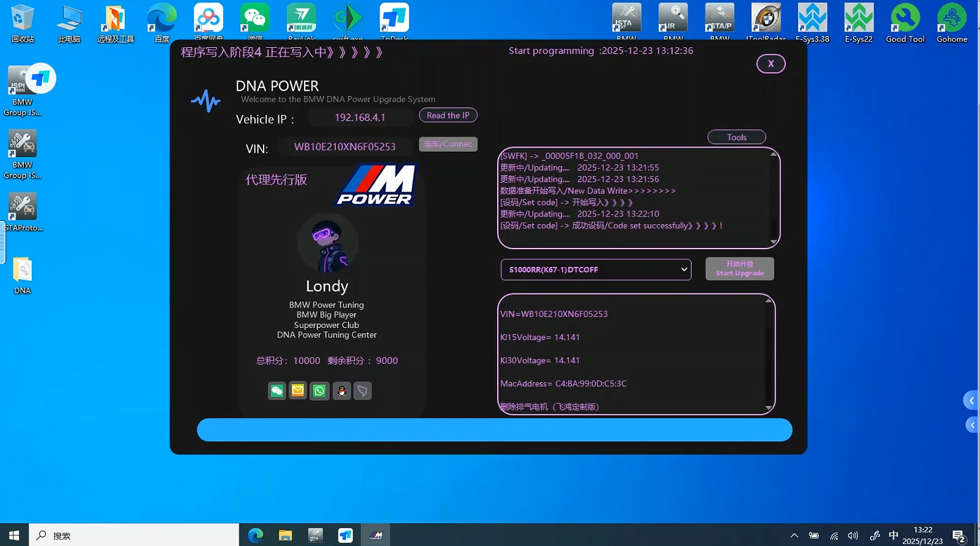Click the QQ penguin icon
Image resolution: width=980 pixels, height=546 pixels.
[341, 391]
